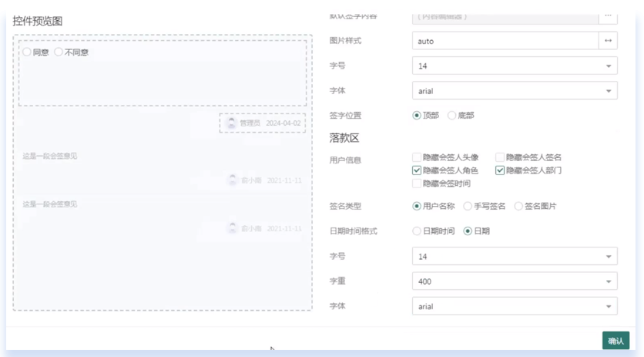Screen dimensions: 644x357
Task: Click the 图片样式 input containing auto
Action: 505,41
